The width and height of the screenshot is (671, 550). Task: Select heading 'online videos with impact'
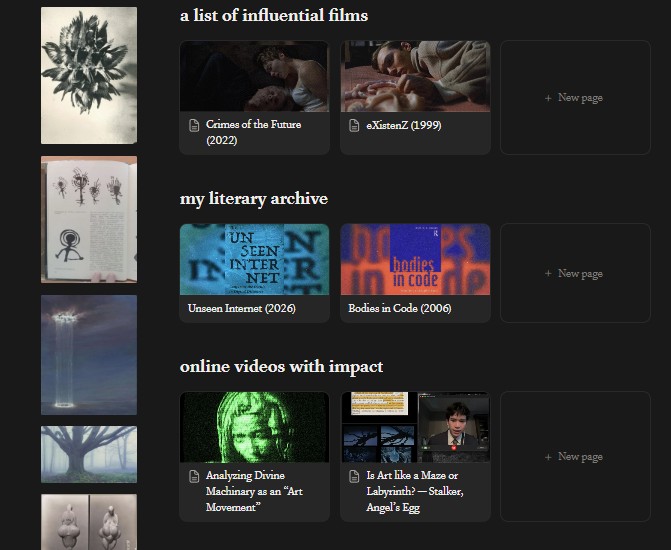click(282, 367)
